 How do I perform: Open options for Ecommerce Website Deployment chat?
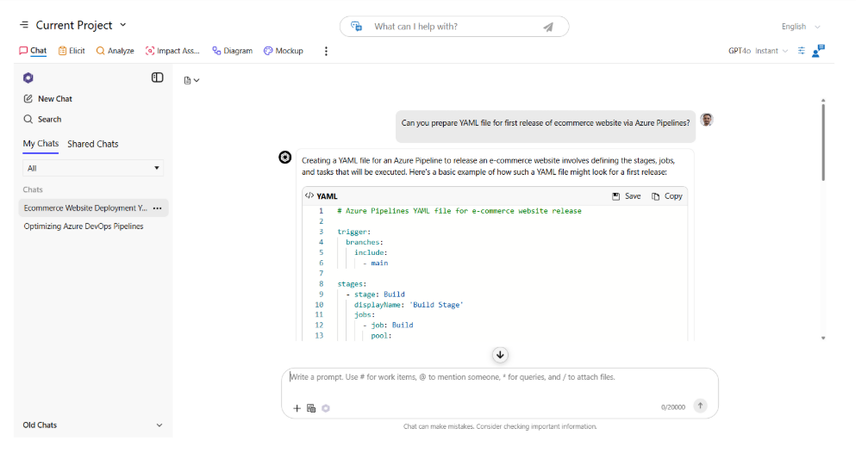157,208
